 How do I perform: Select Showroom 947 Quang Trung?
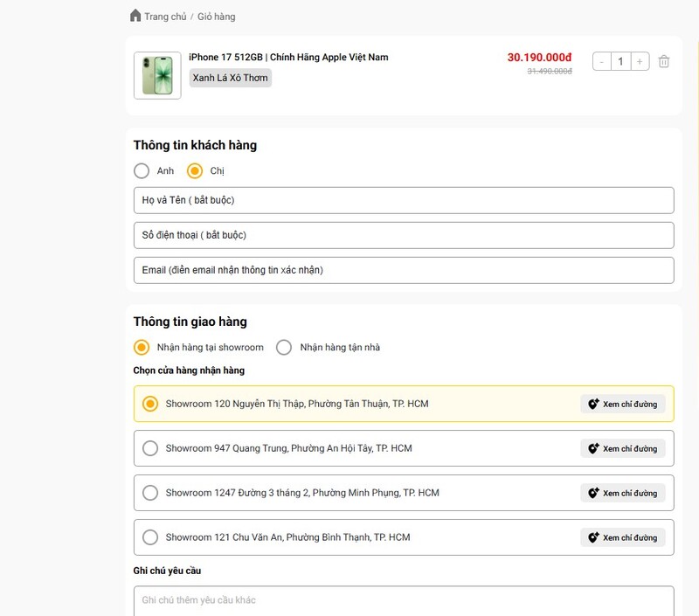(x=150, y=448)
